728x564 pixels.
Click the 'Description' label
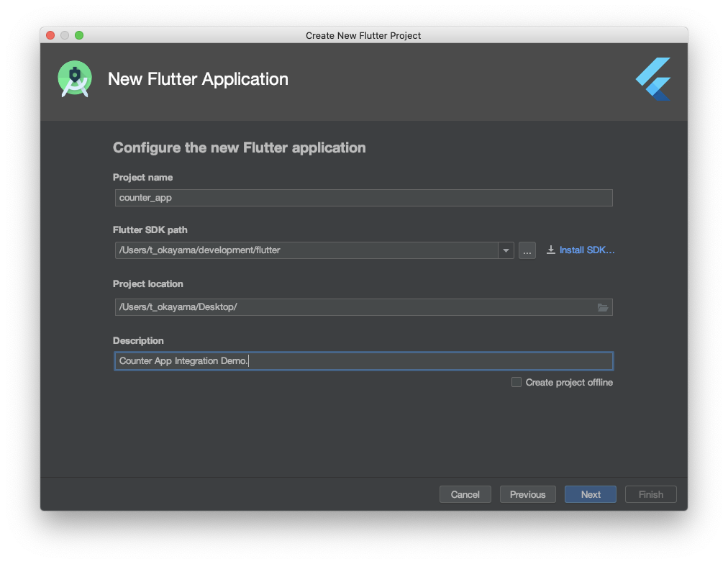point(138,341)
